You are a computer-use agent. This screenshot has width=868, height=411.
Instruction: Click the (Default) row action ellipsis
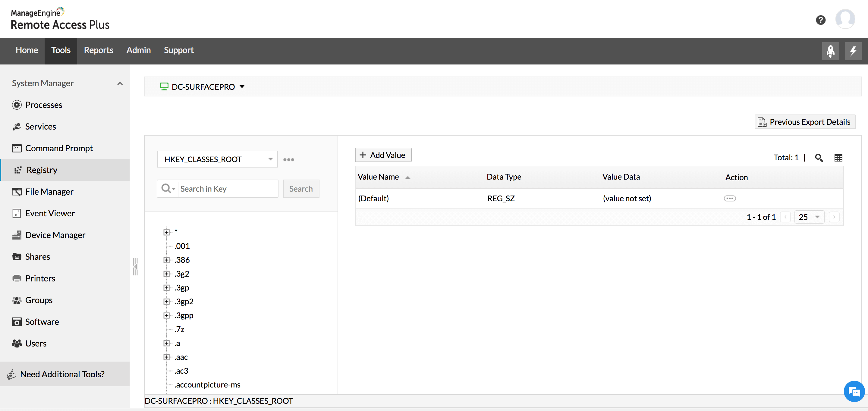tap(729, 199)
